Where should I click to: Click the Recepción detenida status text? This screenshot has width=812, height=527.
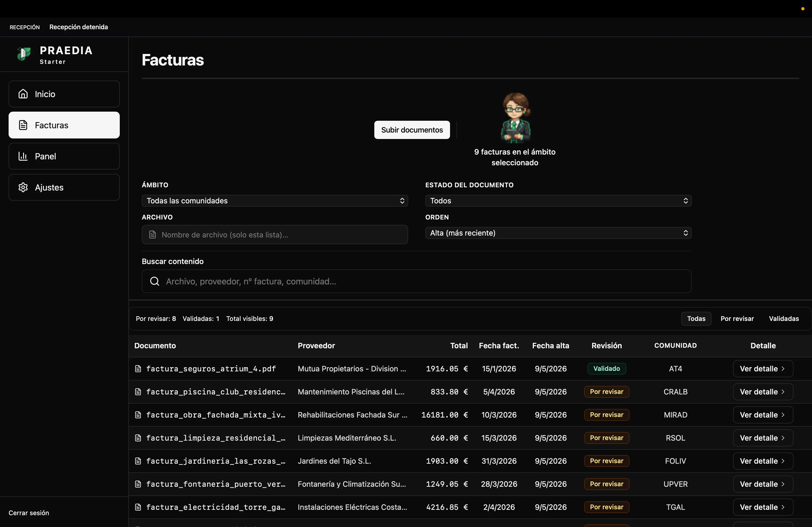78,27
